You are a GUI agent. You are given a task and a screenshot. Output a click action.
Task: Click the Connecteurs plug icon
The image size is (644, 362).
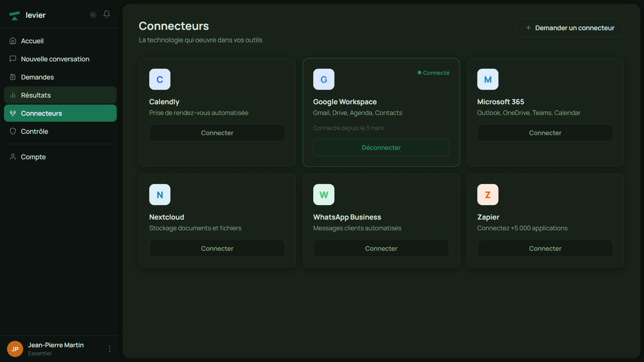coord(13,113)
